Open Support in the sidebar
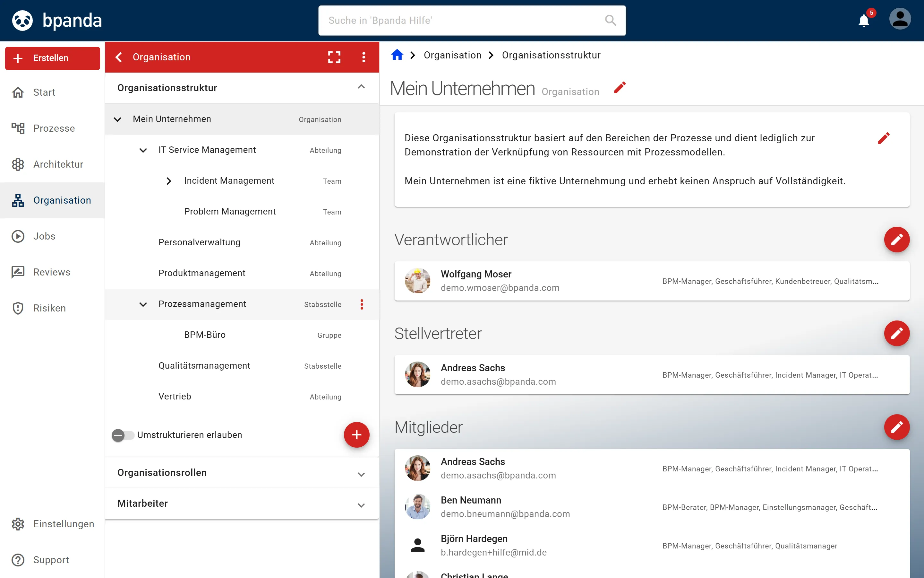The image size is (924, 578). click(52, 560)
